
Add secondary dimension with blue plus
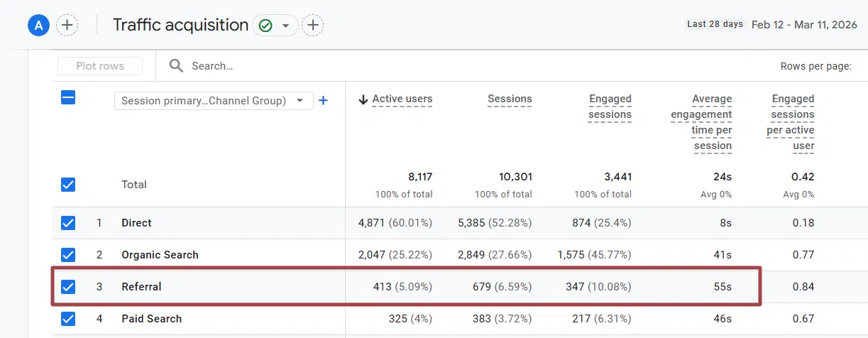pyautogui.click(x=323, y=101)
